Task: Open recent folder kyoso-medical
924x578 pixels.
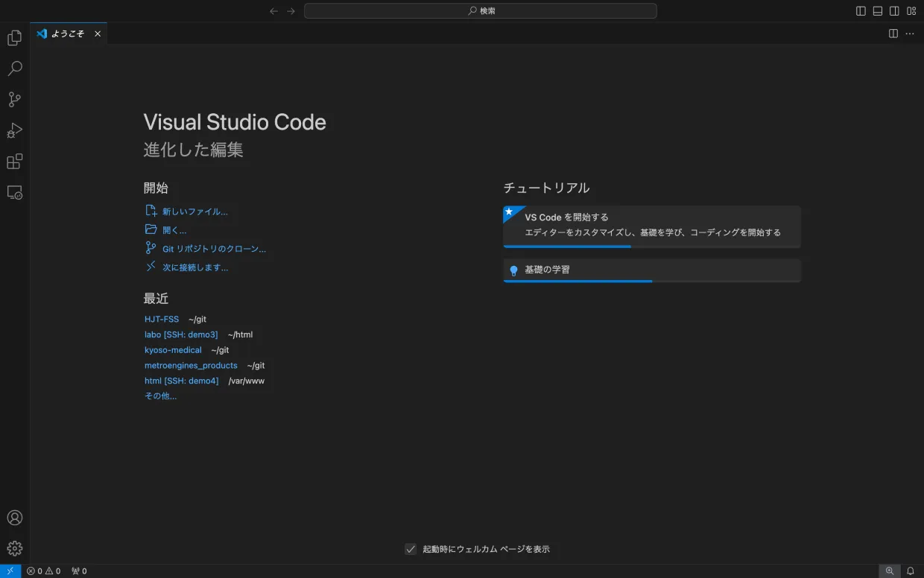Action: click(x=173, y=350)
